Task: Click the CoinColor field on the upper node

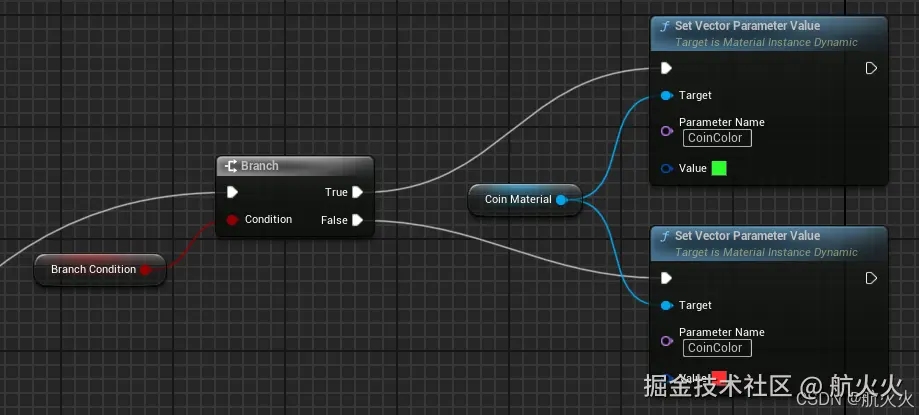Action: [717, 138]
